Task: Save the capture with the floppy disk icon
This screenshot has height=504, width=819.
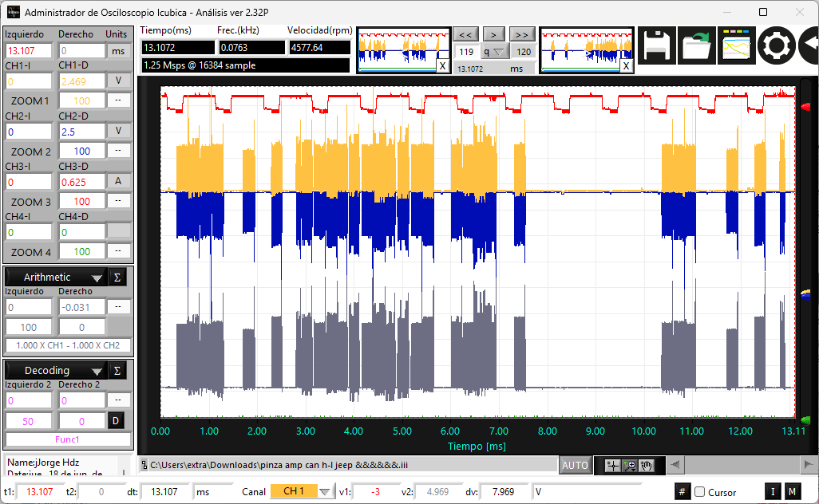Action: click(x=657, y=46)
